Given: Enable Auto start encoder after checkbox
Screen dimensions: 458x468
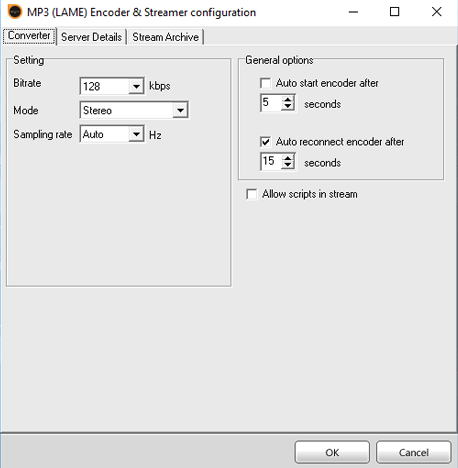Looking at the screenshot, I should 265,83.
